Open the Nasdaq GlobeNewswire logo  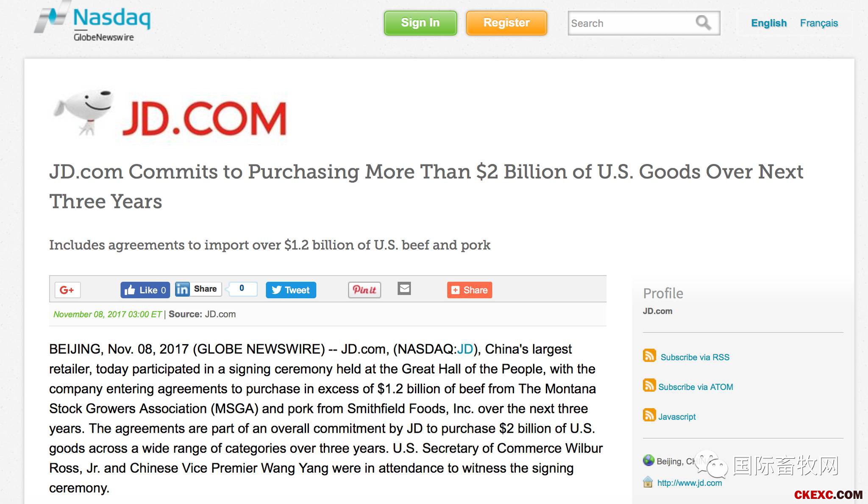tap(92, 22)
